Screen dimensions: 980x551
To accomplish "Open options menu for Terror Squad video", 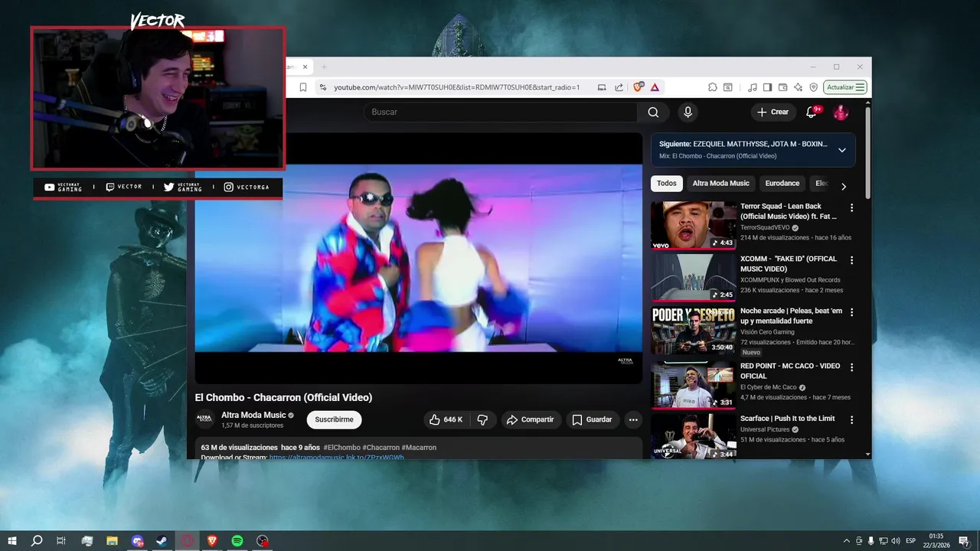I will point(851,207).
